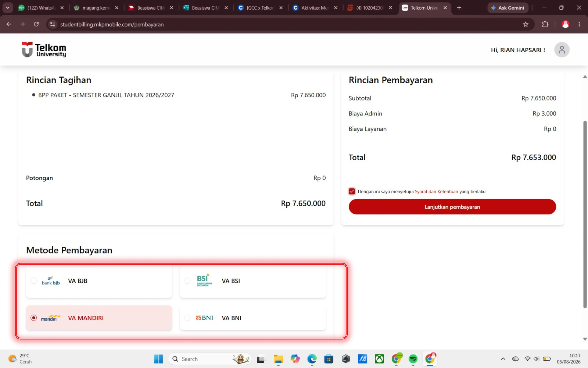Click the scrollbar down arrow
The height and width of the screenshot is (368, 588).
coord(585,339)
